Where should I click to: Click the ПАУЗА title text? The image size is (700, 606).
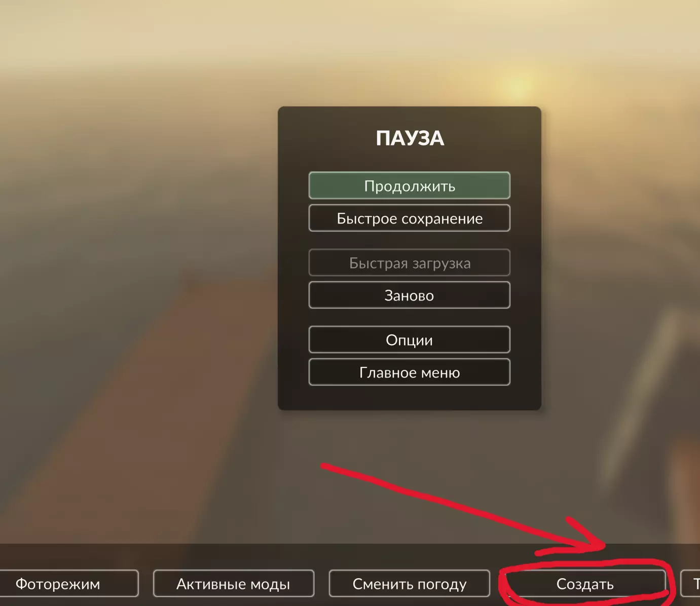point(410,138)
